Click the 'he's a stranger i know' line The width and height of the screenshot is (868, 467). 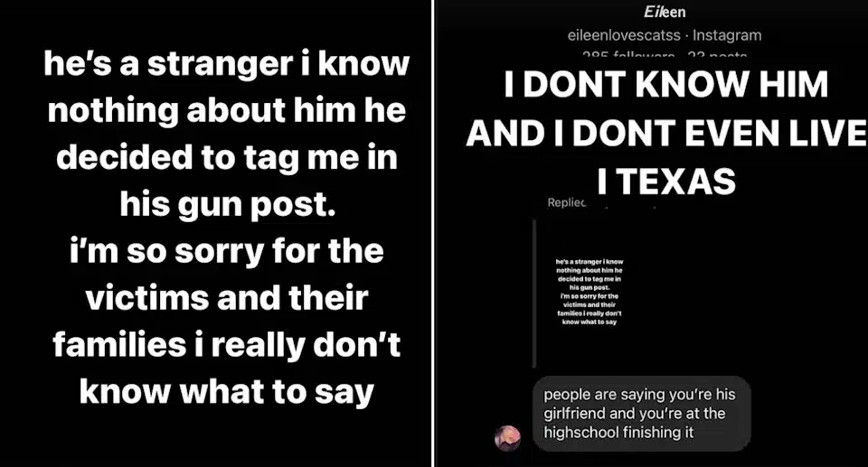226,63
